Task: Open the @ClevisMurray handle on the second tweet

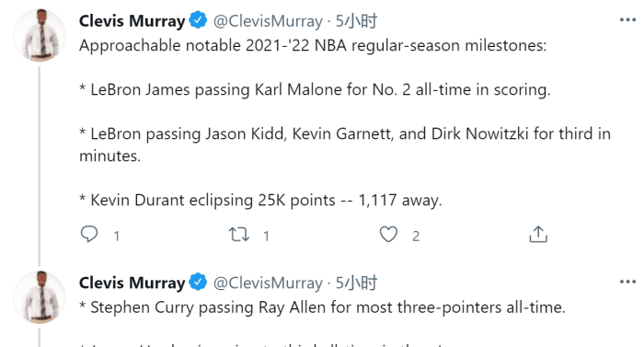Action: click(x=268, y=283)
